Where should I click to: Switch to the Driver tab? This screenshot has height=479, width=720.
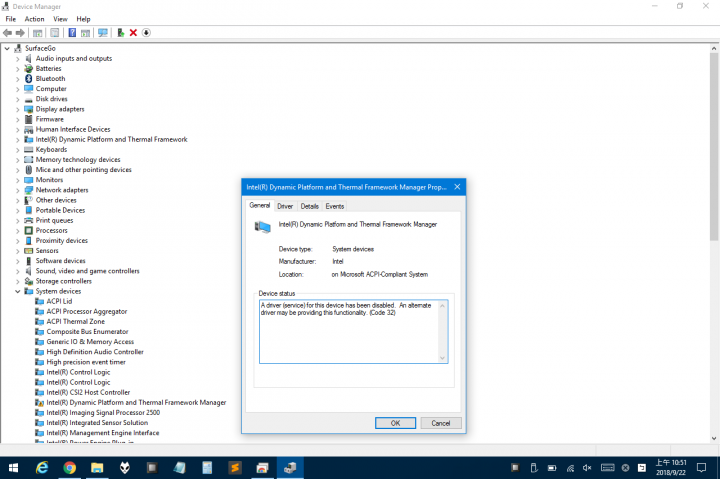[285, 206]
